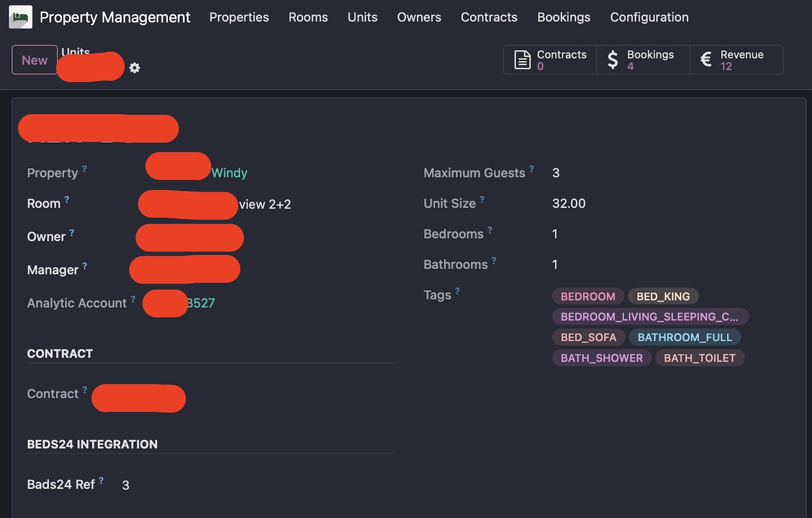Click the Contracts document icon
Viewport: 812px width, 518px height.
[x=522, y=59]
